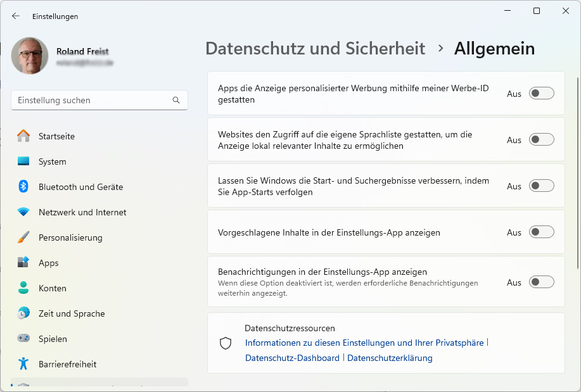Enable App-Starts tracking switch

541,186
